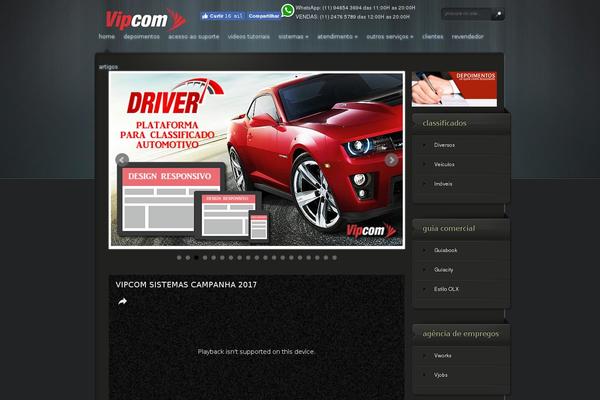Open Diversos under classificados

coord(444,145)
